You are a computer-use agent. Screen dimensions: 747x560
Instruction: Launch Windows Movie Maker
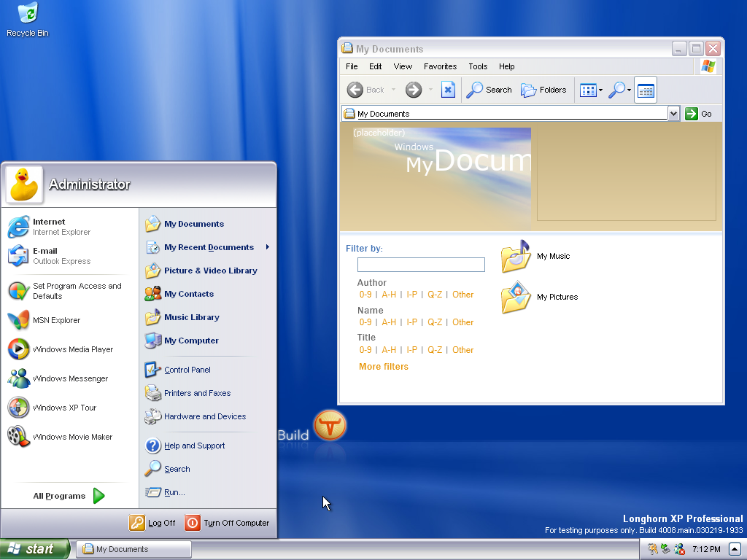coord(72,437)
